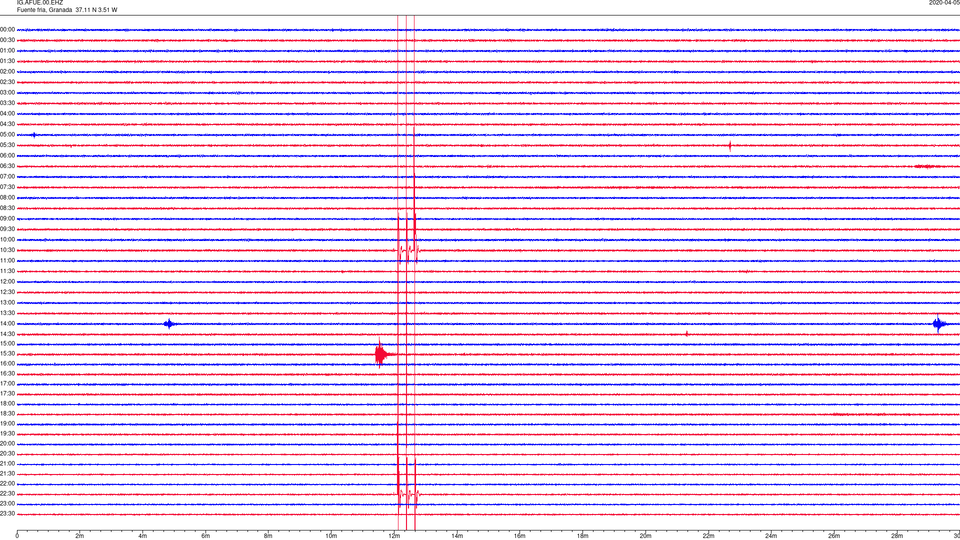Click the 07:00 row label
The height and width of the screenshot is (540, 960).
(7, 176)
